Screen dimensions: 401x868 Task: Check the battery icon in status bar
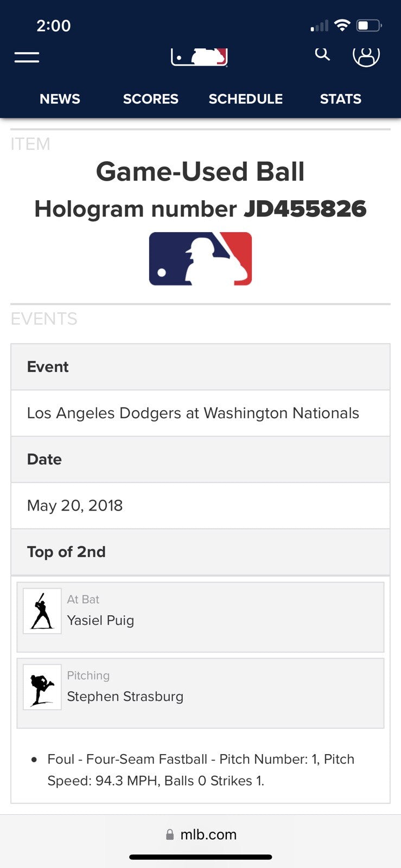click(x=369, y=25)
